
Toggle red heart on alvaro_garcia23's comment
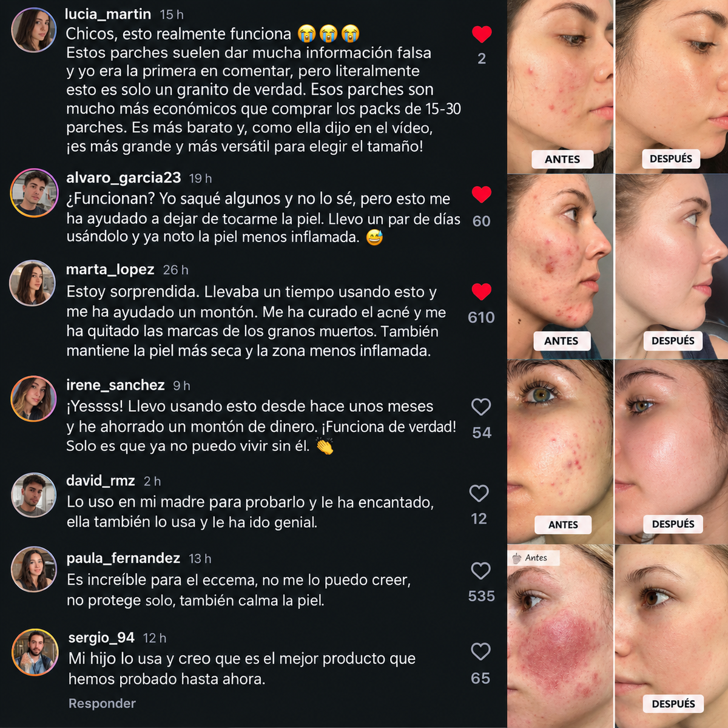(482, 195)
